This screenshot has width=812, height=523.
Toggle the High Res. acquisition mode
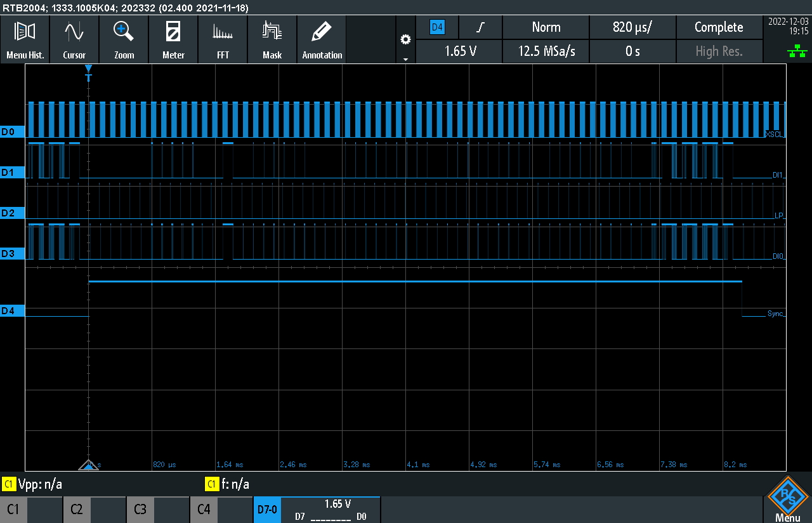coord(719,51)
